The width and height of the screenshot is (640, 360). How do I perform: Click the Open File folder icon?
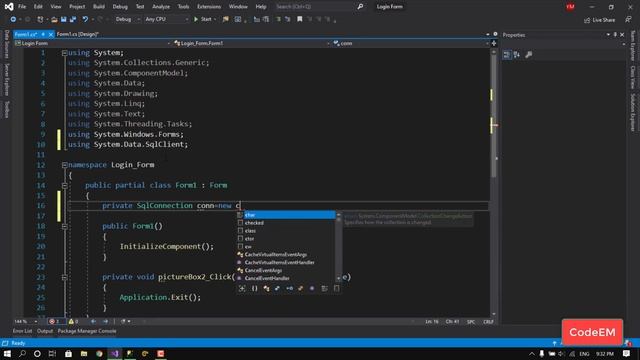click(x=54, y=19)
